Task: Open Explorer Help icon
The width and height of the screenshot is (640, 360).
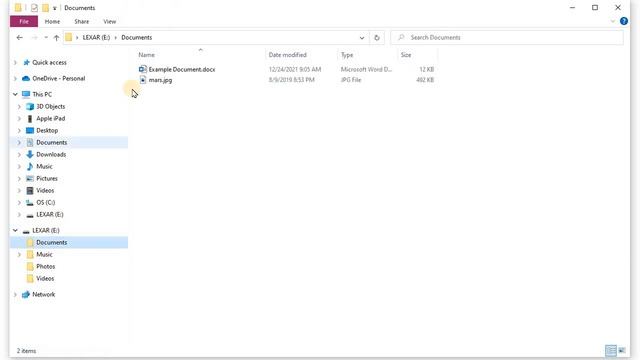Action: 624,21
